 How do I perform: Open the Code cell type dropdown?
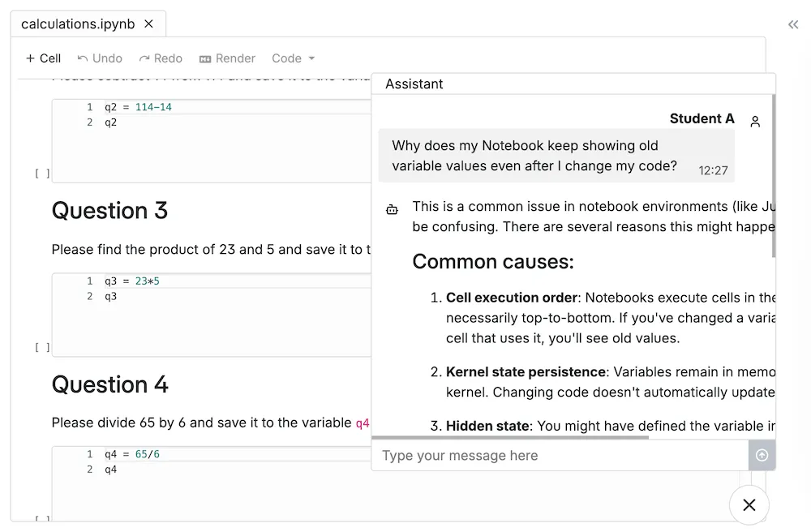click(x=294, y=58)
